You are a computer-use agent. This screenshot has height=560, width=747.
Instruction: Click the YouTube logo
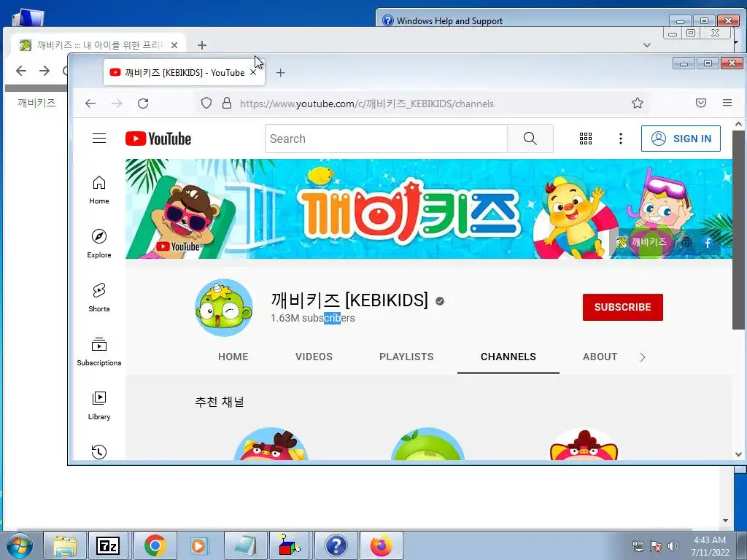158,139
